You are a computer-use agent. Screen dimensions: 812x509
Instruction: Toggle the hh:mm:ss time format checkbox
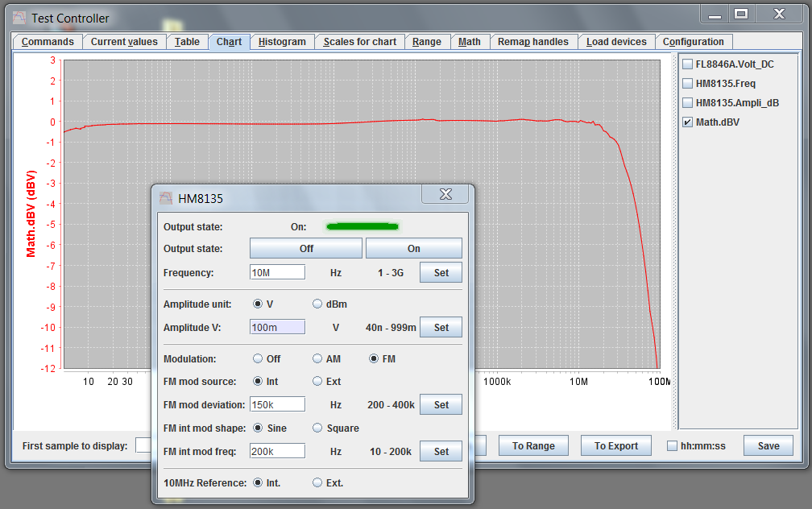click(673, 446)
